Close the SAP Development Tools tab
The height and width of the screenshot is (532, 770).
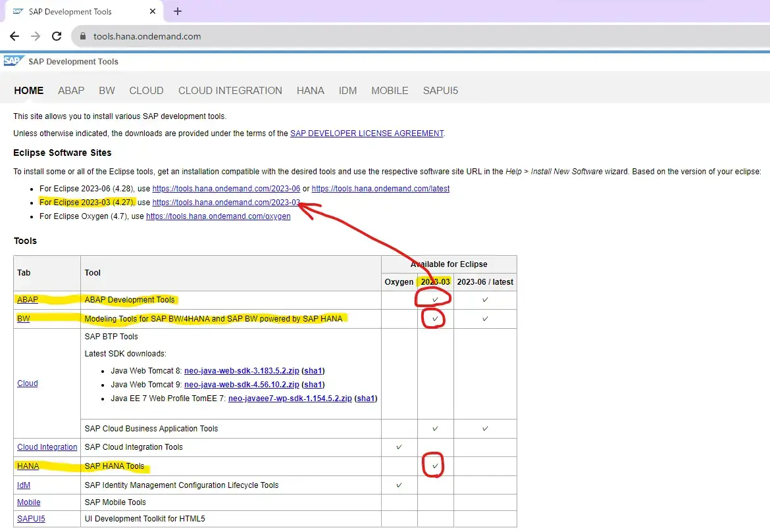tap(153, 11)
